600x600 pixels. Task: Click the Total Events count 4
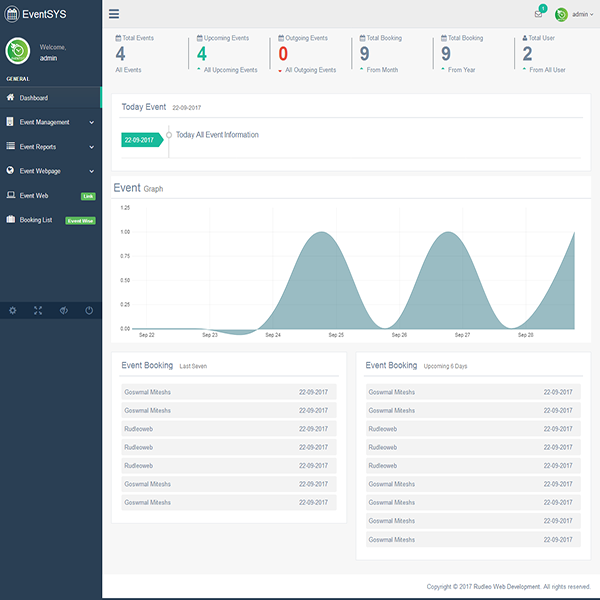[x=121, y=54]
